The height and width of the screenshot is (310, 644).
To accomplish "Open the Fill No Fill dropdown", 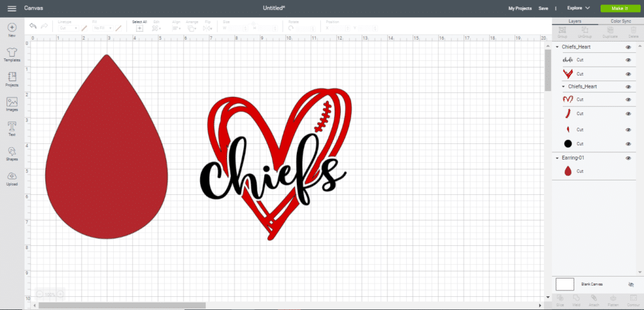I will click(x=103, y=28).
